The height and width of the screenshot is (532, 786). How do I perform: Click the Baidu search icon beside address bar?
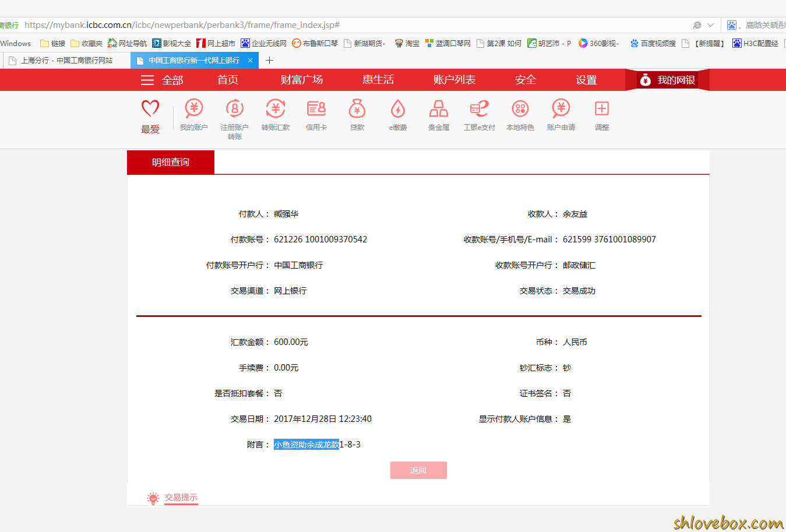pos(732,25)
